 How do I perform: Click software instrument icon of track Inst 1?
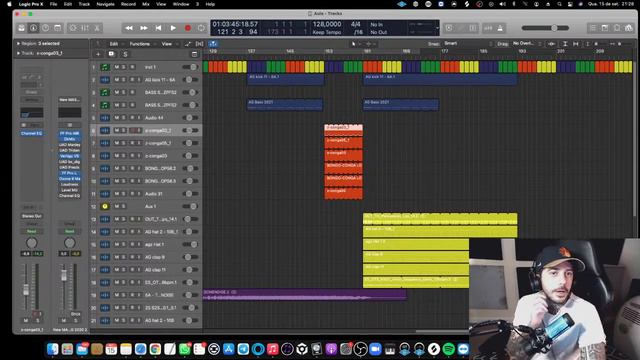pos(105,67)
